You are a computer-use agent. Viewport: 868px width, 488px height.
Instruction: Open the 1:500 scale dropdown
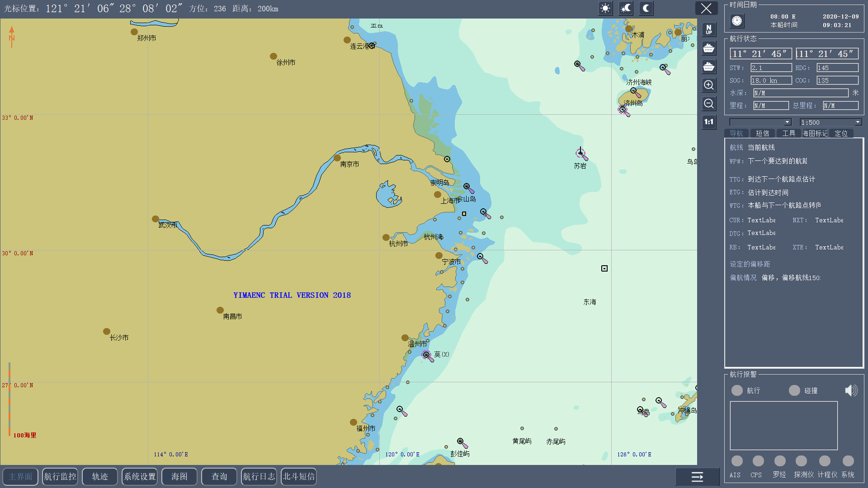[830, 122]
